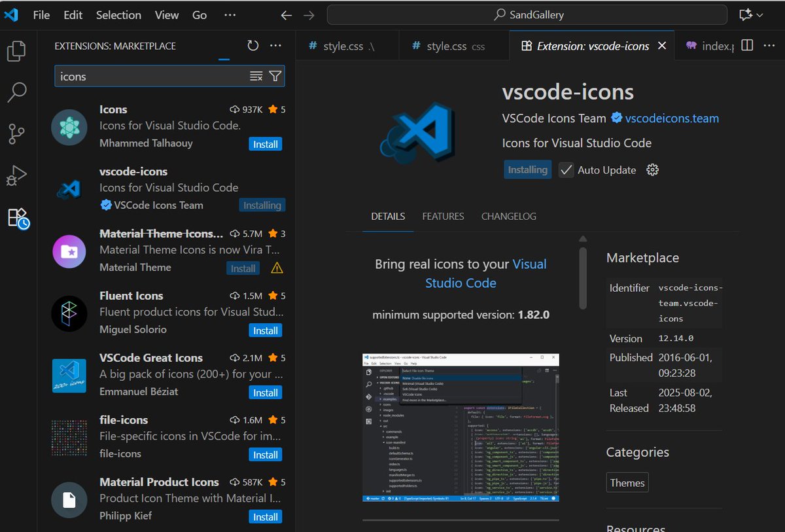Open the extensions filter funnel
This screenshot has width=785, height=532.
275,77
